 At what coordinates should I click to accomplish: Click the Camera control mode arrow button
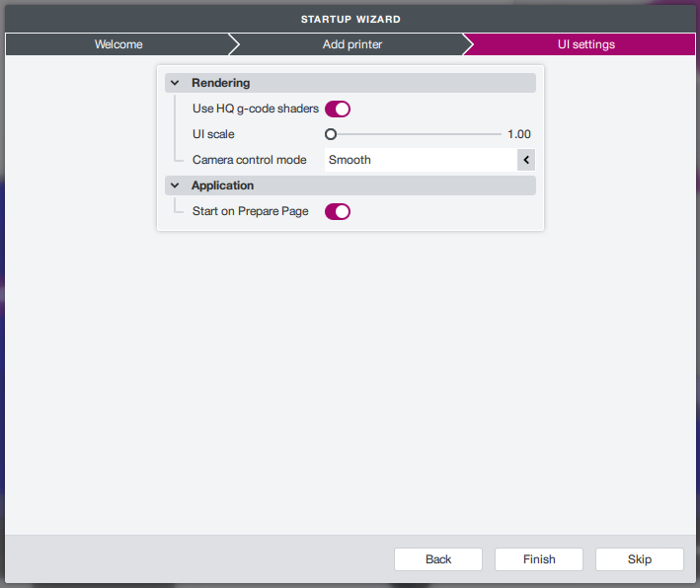(x=526, y=160)
